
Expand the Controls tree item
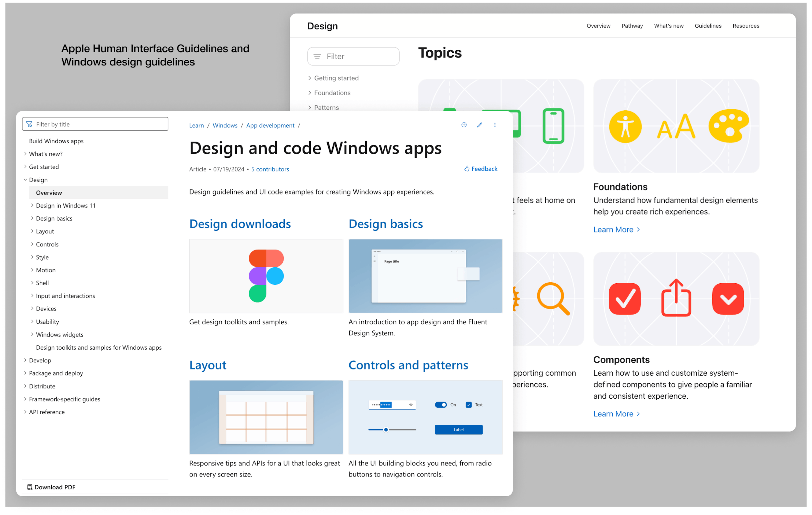(x=32, y=244)
